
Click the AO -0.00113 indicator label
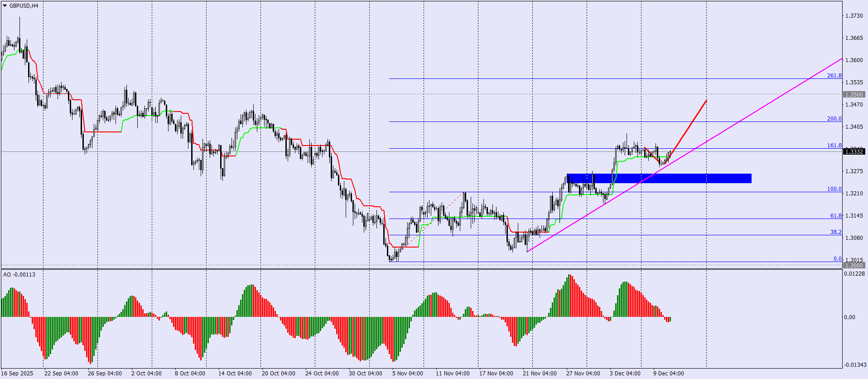[19, 275]
